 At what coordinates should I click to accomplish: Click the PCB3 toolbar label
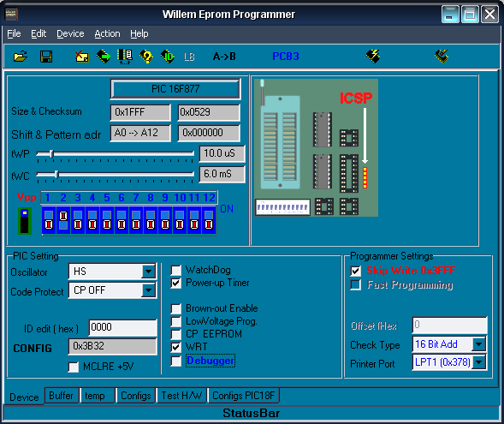pos(286,57)
